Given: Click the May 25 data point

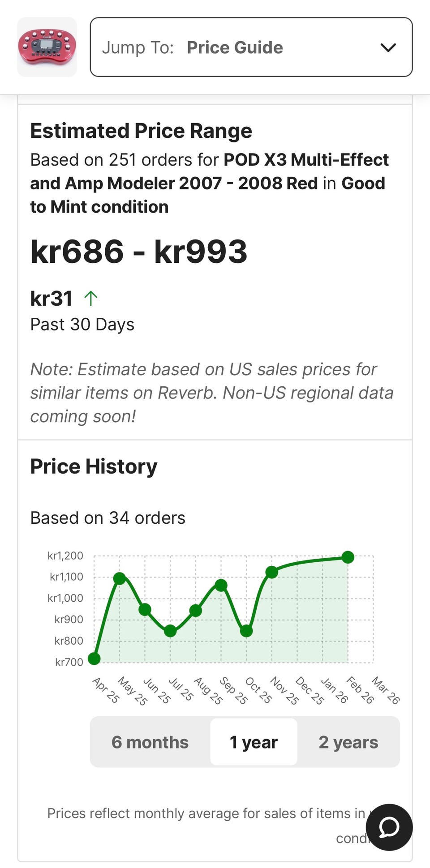Looking at the screenshot, I should tap(120, 578).
